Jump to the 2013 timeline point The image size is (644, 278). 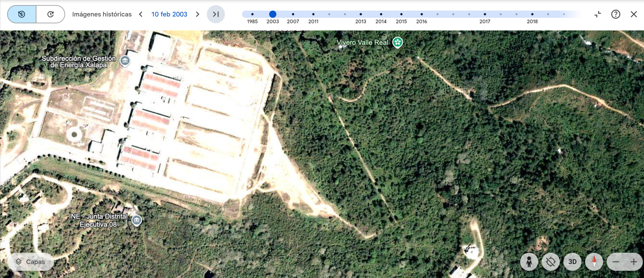click(x=360, y=14)
